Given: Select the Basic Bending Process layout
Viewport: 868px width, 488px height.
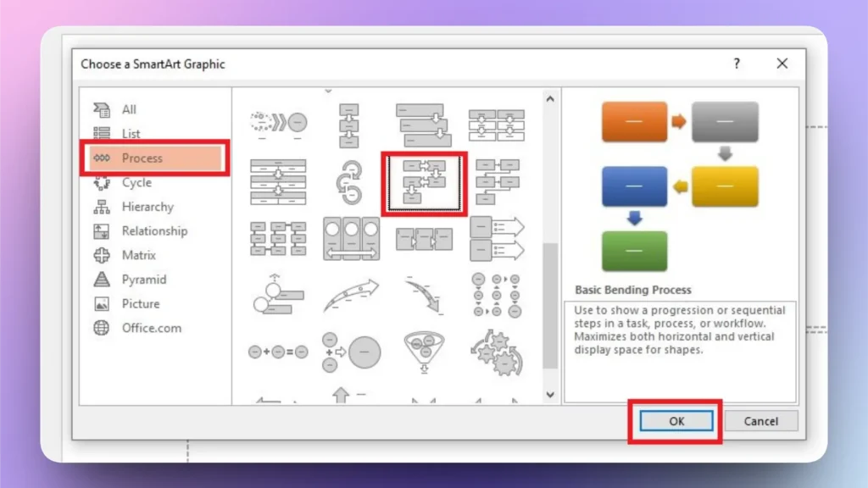Looking at the screenshot, I should [x=423, y=183].
